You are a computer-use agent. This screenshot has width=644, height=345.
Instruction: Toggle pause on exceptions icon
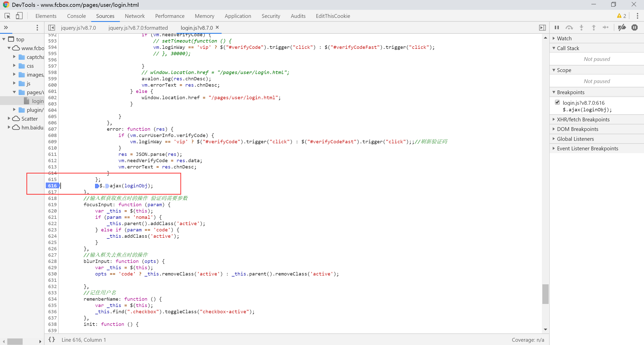coord(634,27)
